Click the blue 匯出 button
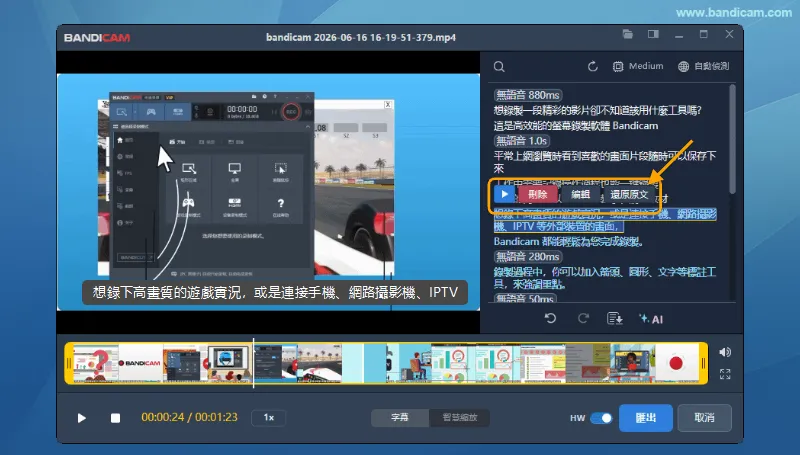 tap(645, 418)
